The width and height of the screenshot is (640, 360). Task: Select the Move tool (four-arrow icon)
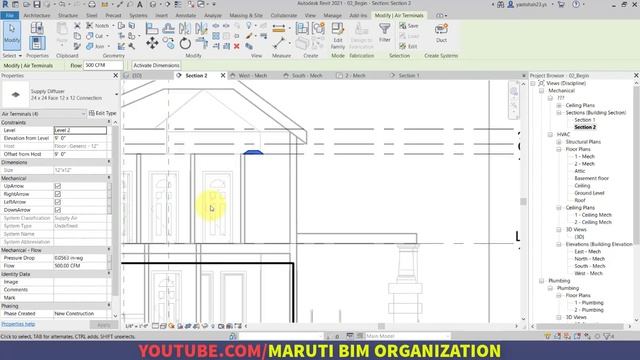point(152,43)
